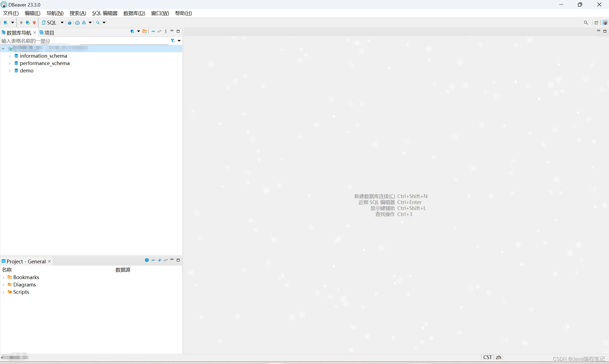
Task: Toggle the navigator filter funnel icon
Action: tap(173, 41)
